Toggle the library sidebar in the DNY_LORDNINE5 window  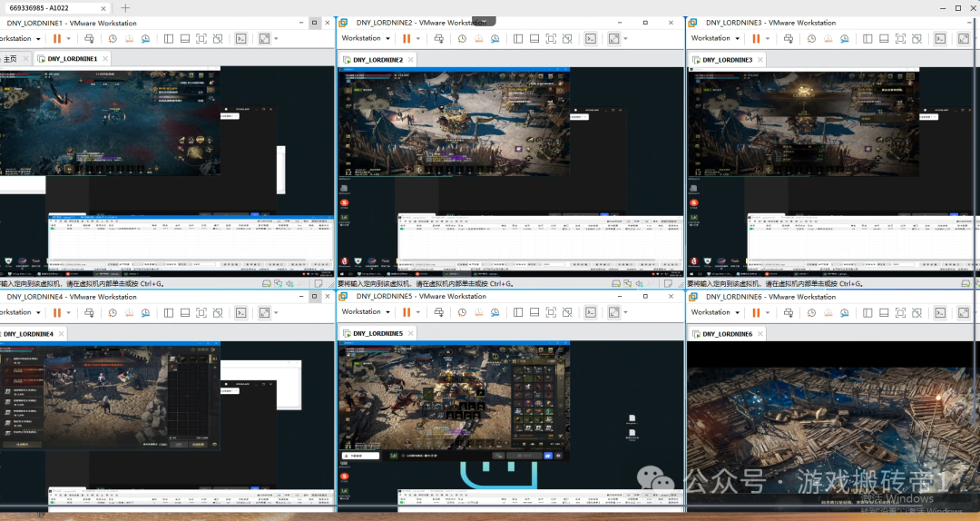click(518, 312)
